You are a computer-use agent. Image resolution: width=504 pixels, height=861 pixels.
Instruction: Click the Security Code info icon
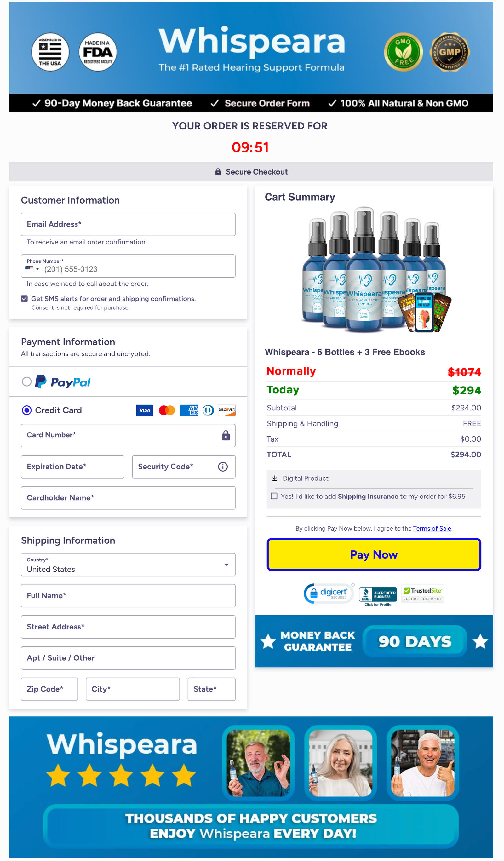(x=223, y=467)
